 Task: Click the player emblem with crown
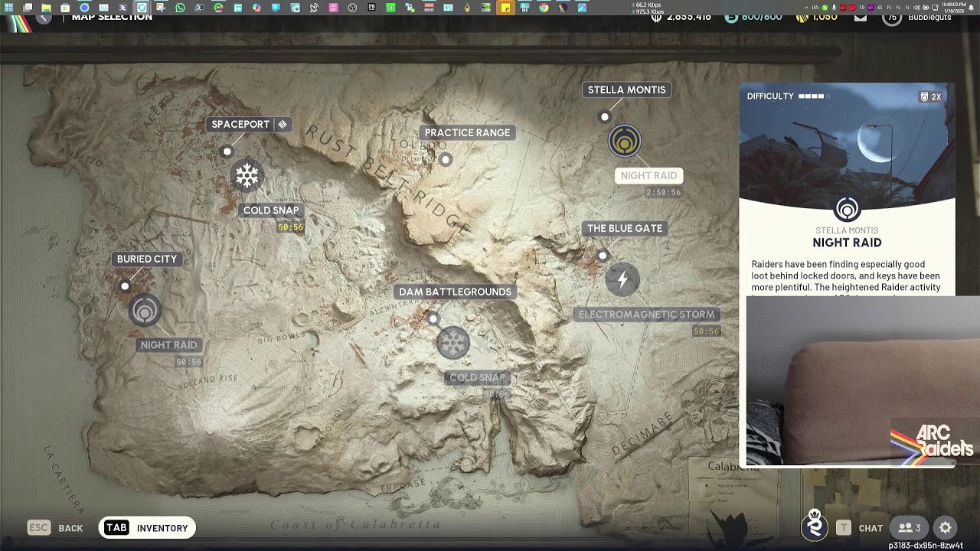click(815, 525)
